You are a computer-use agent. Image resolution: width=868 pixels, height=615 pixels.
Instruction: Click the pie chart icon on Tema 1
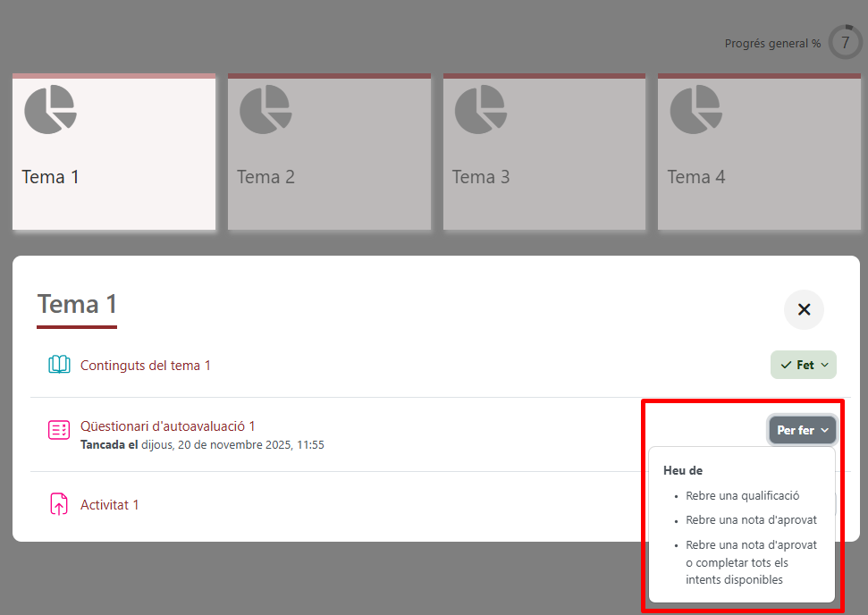50,110
